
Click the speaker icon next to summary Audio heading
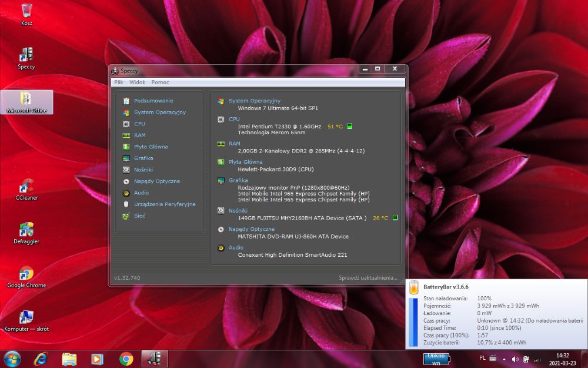(x=221, y=248)
